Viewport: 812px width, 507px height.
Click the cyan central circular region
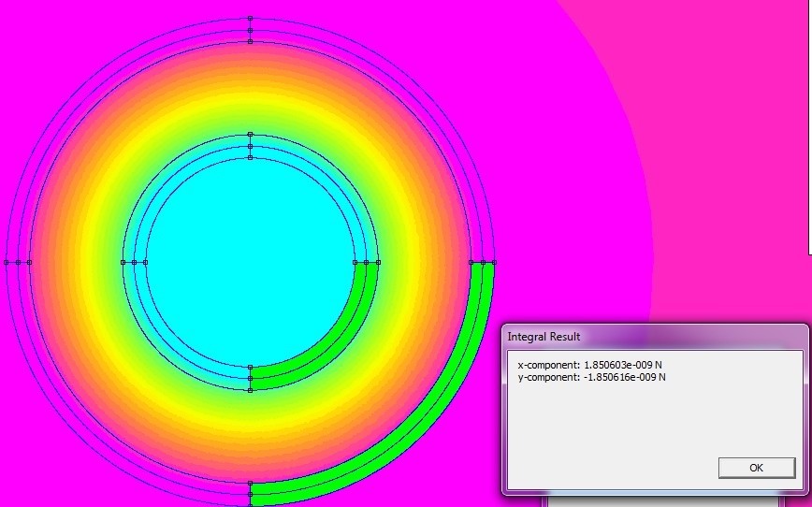coord(250,262)
